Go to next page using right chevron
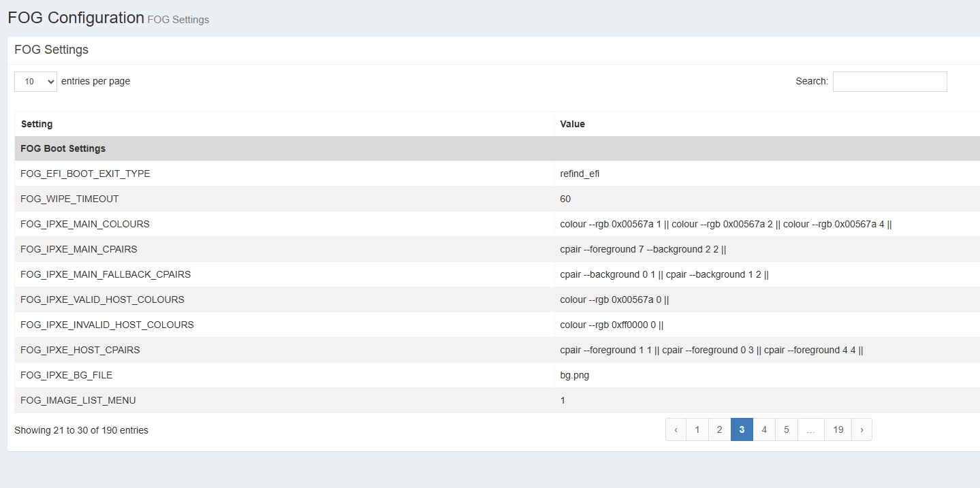980x488 pixels. click(x=862, y=429)
